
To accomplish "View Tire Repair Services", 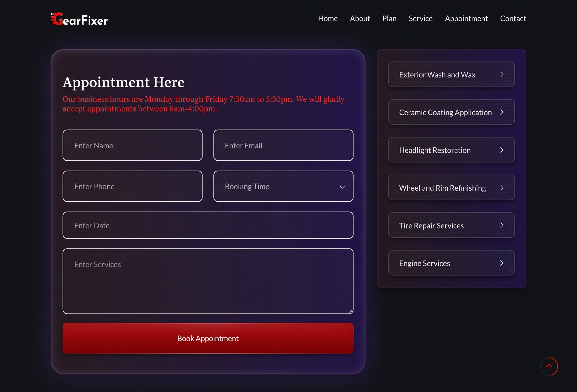I will (451, 225).
